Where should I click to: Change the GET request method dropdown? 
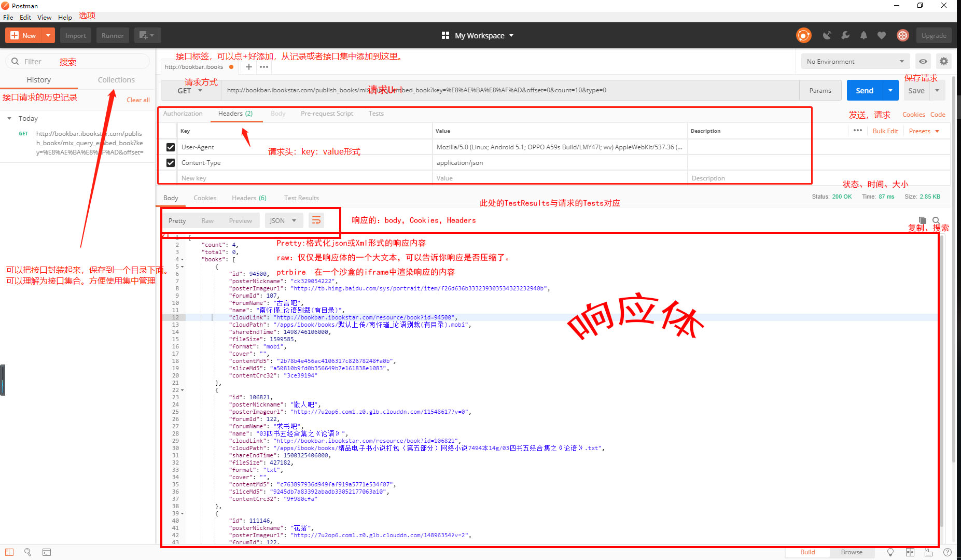(190, 90)
